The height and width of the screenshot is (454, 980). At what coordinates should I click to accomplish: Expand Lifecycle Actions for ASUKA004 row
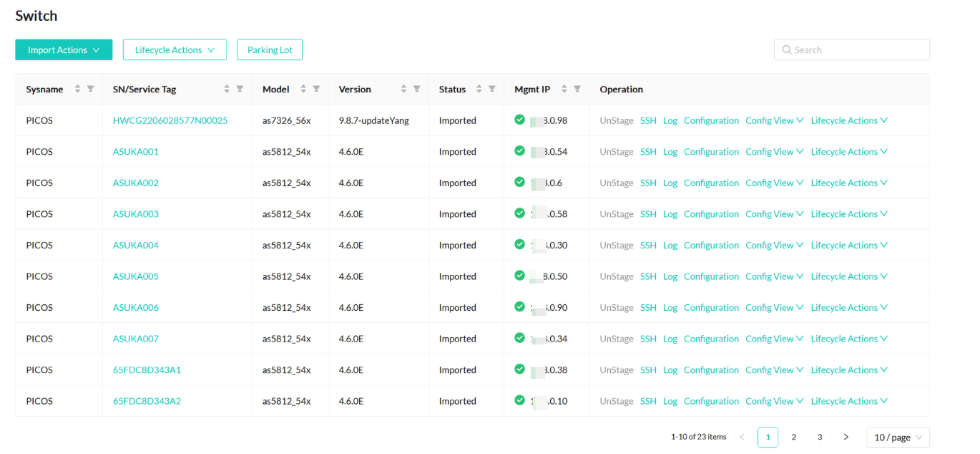click(848, 246)
